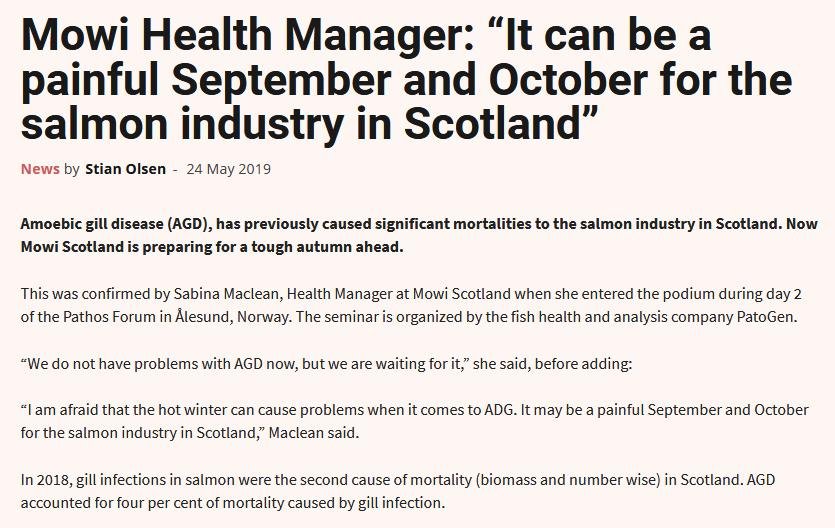The width and height of the screenshot is (835, 528).
Task: Click "salmon industry in Scotland" in the headline
Action: point(300,128)
